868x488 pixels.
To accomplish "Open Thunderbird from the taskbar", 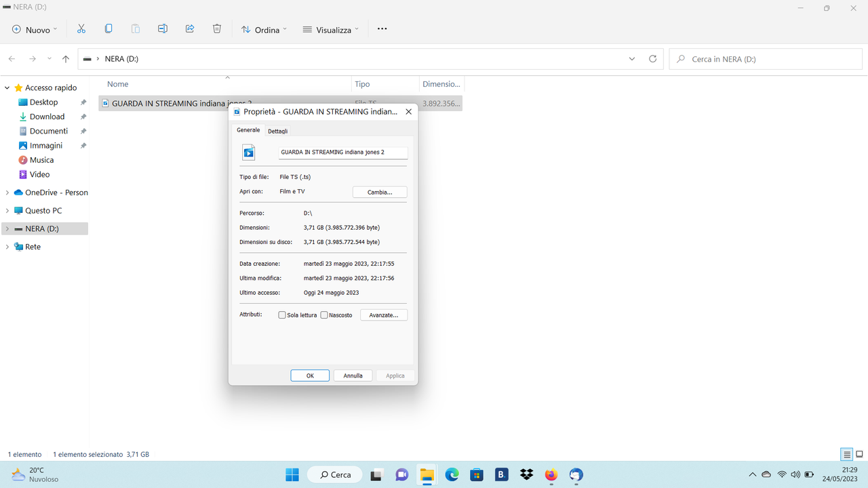I will point(576,474).
